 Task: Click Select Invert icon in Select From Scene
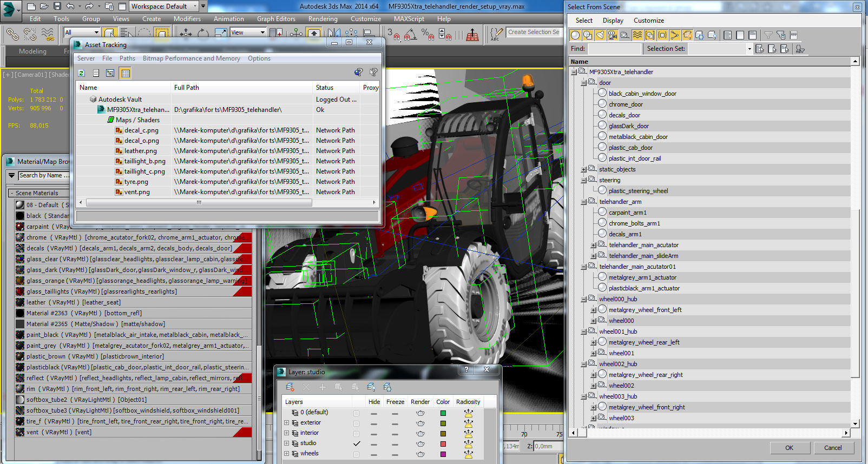click(x=753, y=35)
